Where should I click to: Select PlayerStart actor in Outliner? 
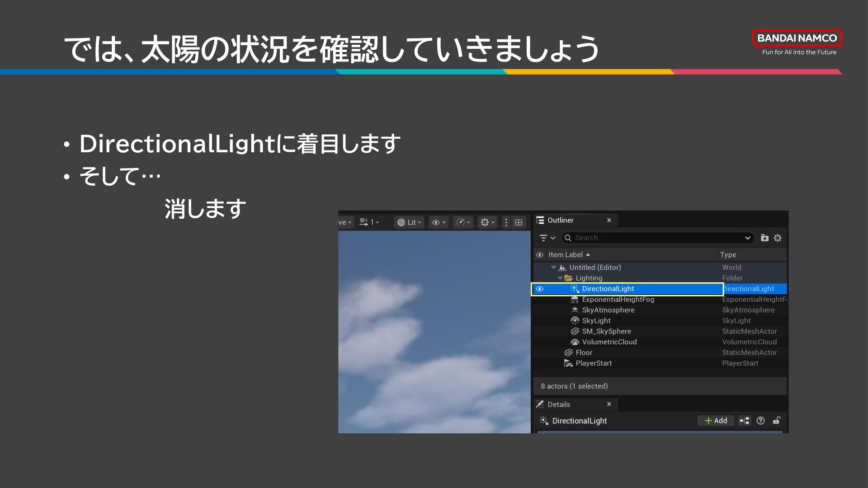(x=593, y=363)
